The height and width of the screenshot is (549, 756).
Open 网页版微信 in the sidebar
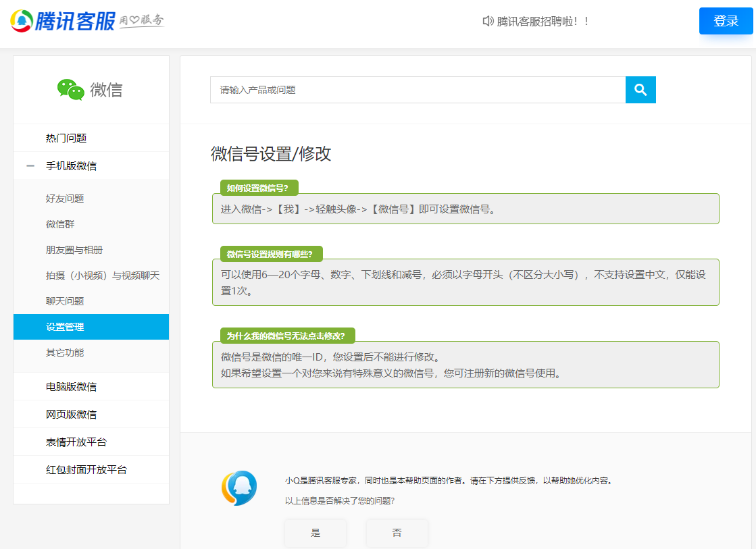click(x=71, y=414)
